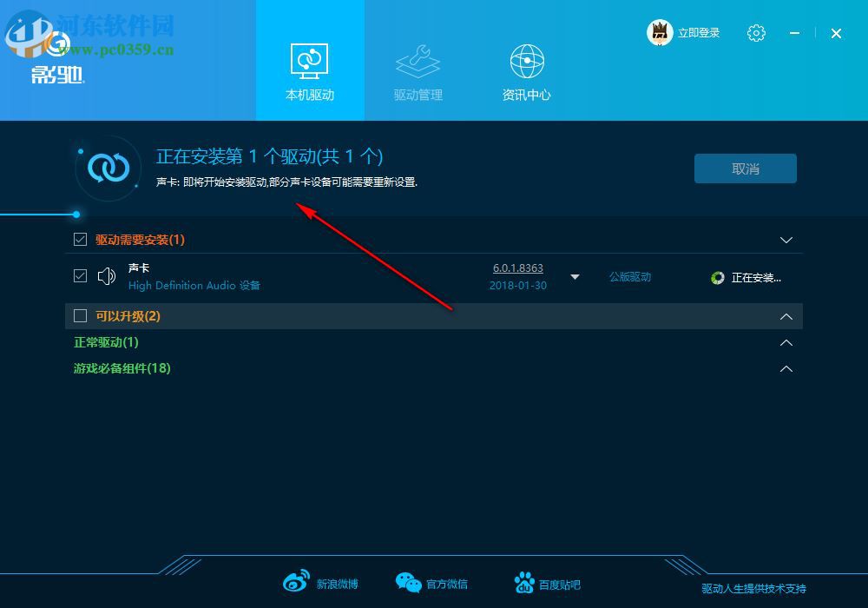Open the 官方微信 WeChat icon
The image size is (868, 608).
point(408,580)
